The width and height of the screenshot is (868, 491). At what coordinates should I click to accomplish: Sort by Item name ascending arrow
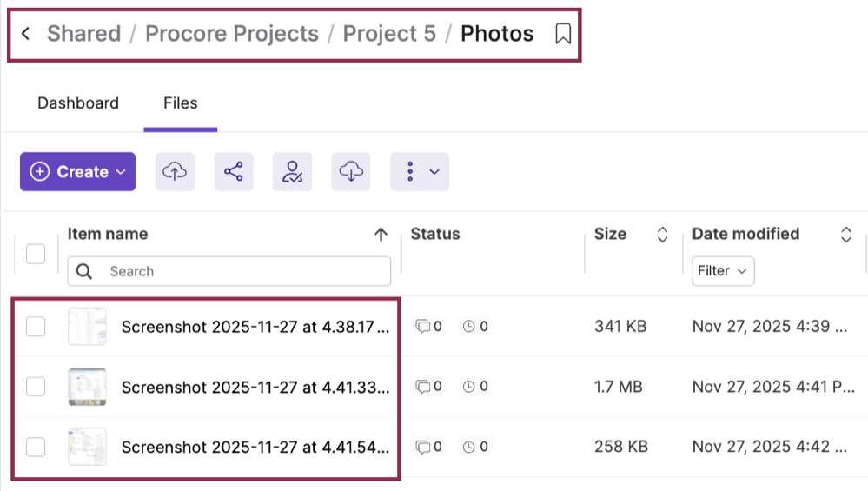(381, 234)
